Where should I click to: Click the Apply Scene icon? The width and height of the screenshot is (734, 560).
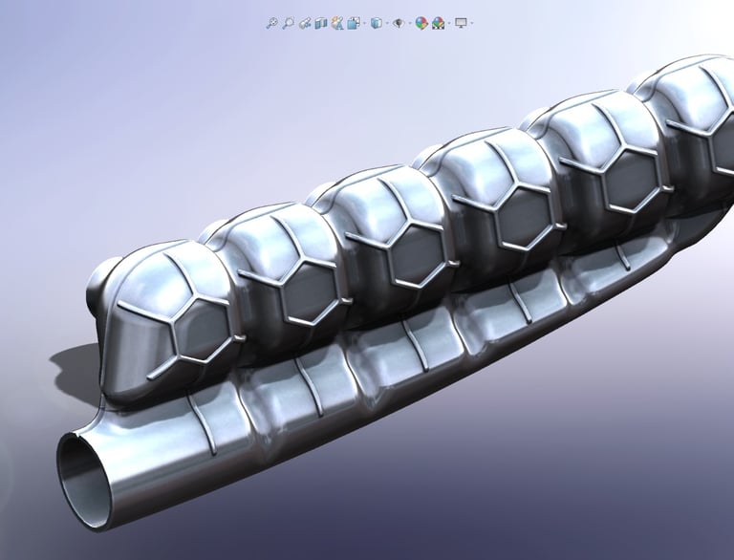[x=438, y=23]
